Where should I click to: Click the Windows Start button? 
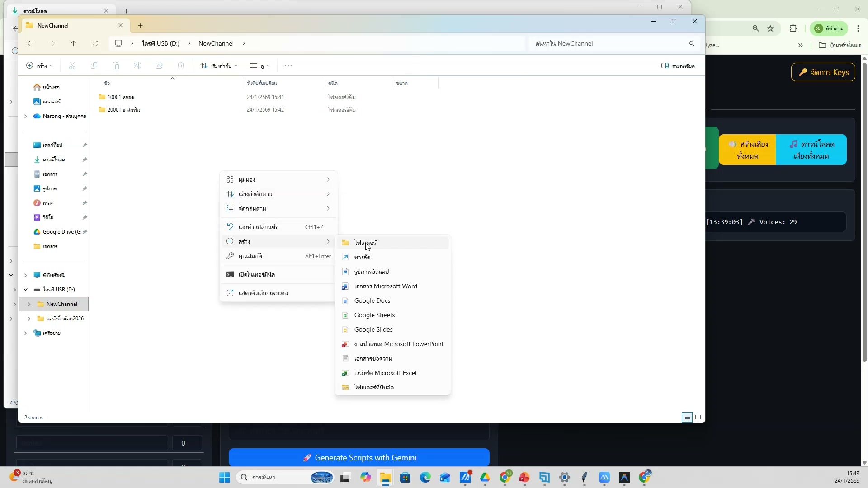(x=224, y=478)
